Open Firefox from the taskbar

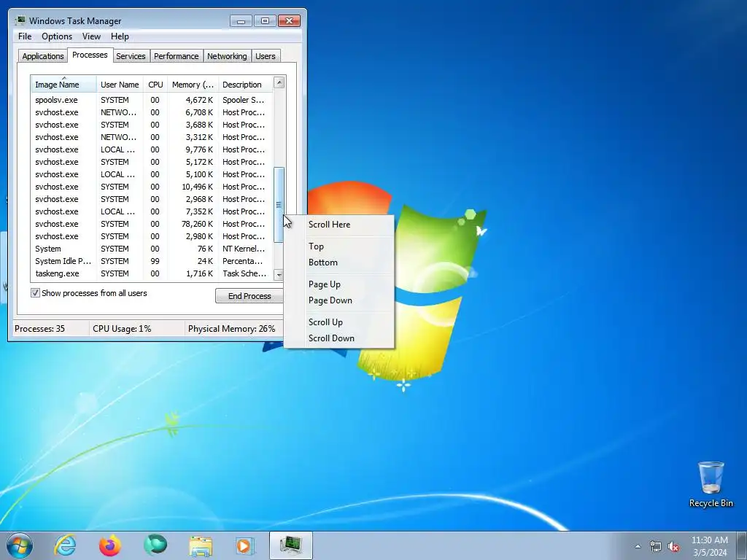pyautogui.click(x=110, y=545)
